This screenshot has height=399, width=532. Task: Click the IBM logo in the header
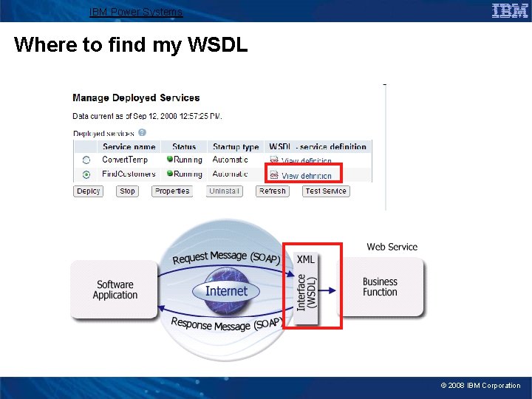510,10
